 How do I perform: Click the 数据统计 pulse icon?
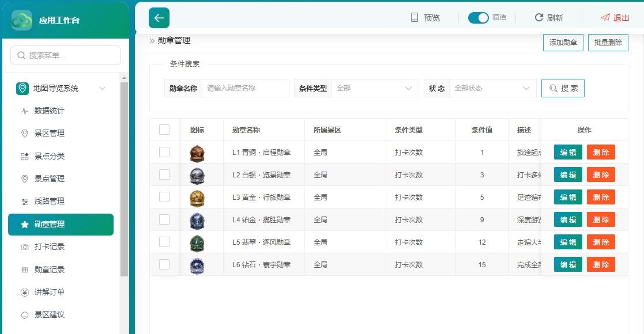tap(25, 111)
